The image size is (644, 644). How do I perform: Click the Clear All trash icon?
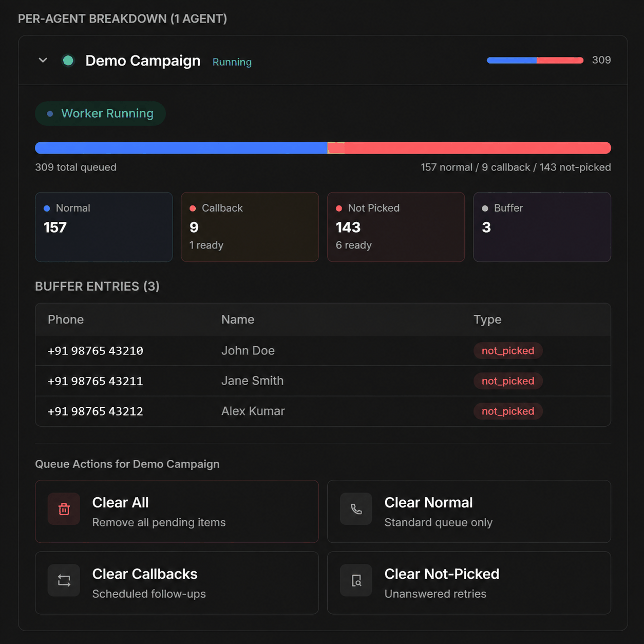coord(64,509)
